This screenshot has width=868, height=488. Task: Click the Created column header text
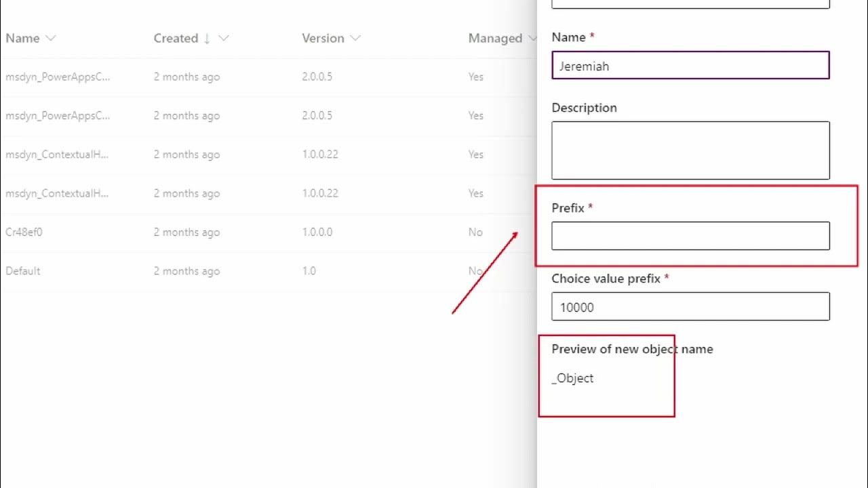(176, 39)
